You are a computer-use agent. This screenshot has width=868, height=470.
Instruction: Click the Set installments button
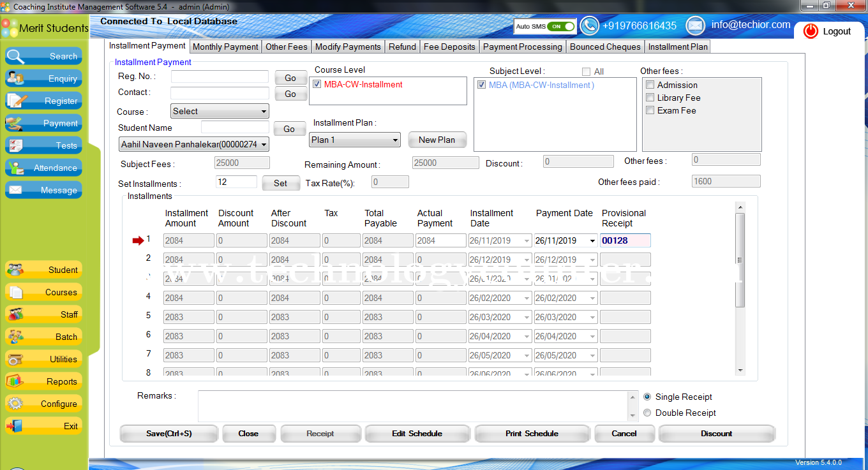click(x=281, y=183)
